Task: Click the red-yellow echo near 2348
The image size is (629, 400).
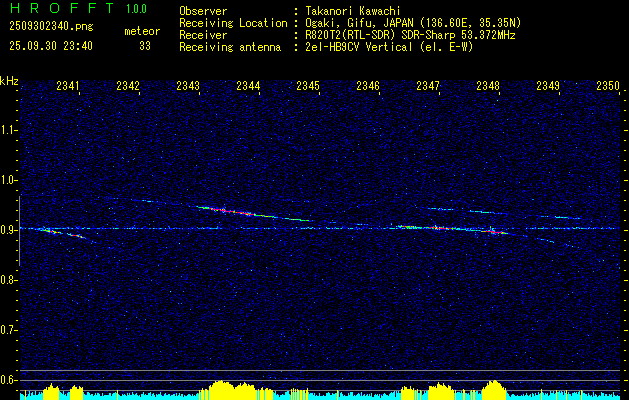Action: tap(495, 232)
